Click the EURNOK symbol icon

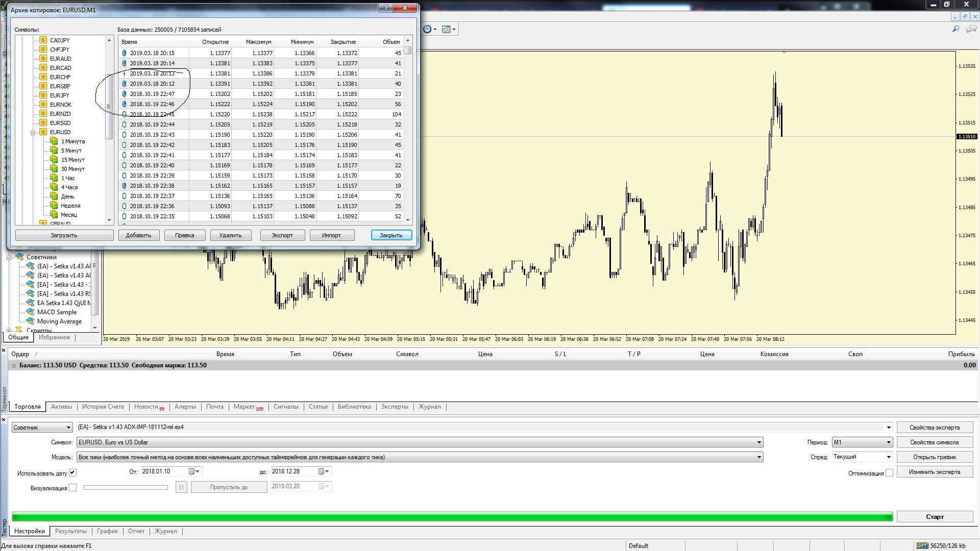(x=43, y=105)
